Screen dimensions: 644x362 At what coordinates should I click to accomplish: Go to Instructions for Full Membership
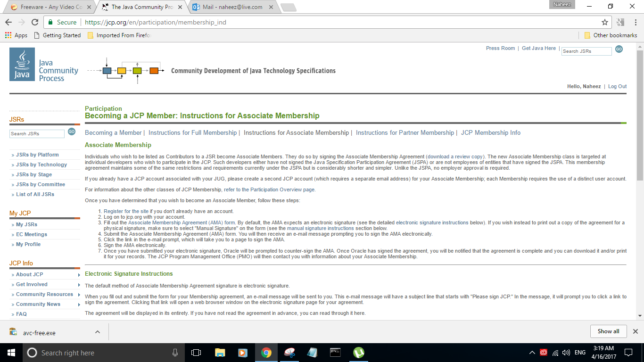click(192, 133)
